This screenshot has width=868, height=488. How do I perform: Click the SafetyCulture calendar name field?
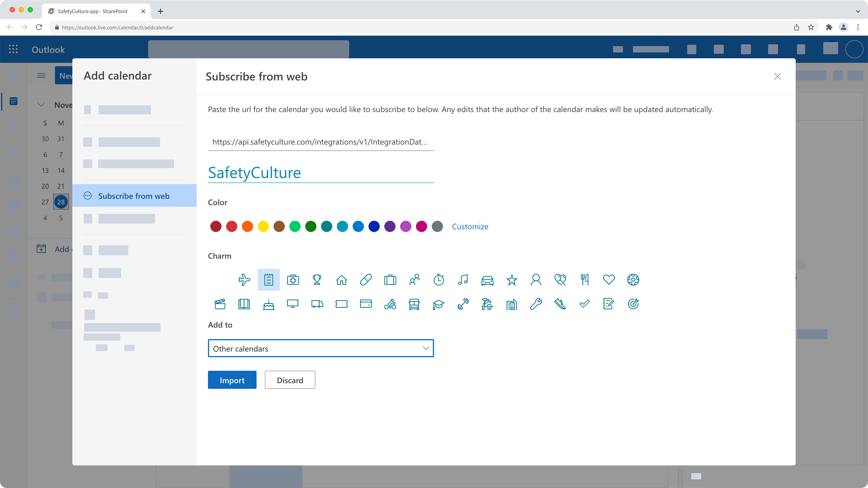(x=321, y=173)
